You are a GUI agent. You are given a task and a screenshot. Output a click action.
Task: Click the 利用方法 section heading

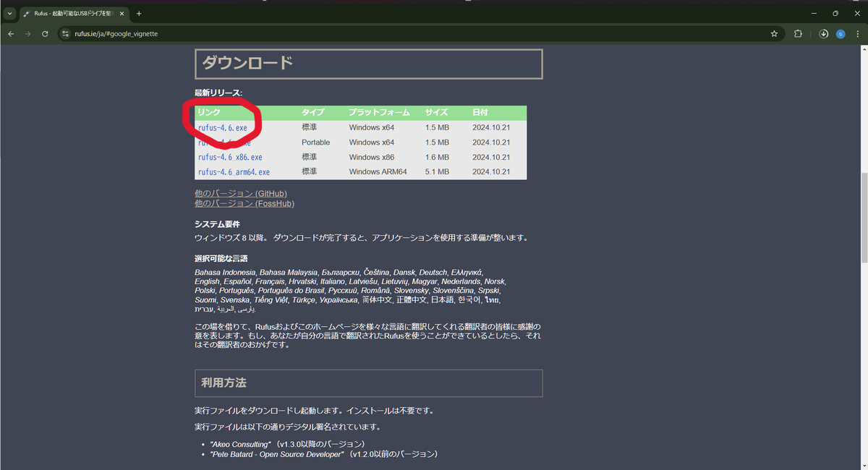(369, 383)
